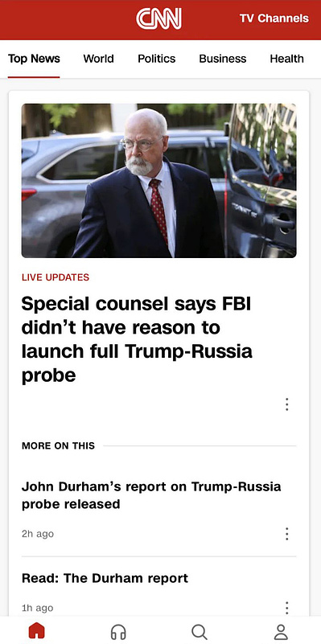Open the special counsel photo thumbnail

[159, 181]
